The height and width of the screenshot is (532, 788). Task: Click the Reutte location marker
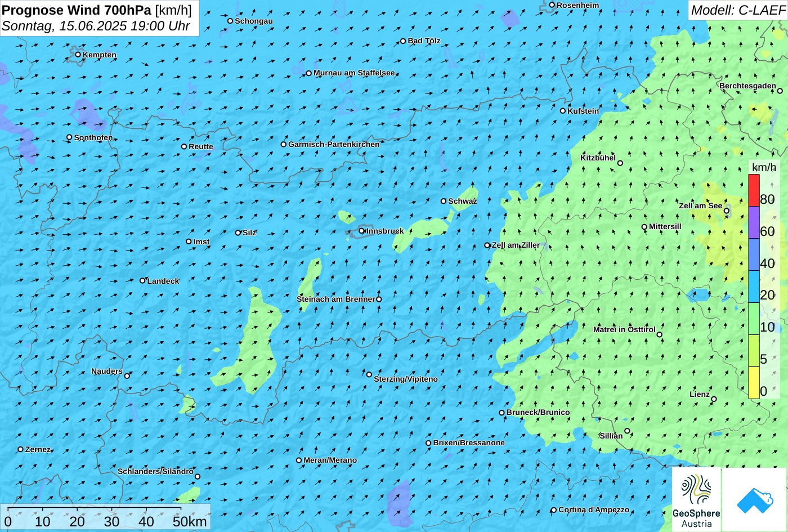click(184, 146)
